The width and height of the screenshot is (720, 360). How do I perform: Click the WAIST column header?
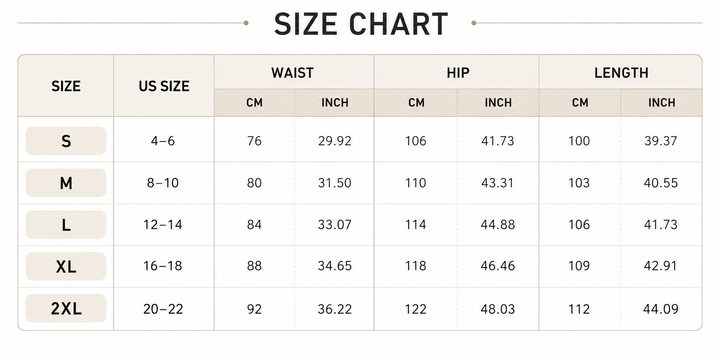coord(292,73)
